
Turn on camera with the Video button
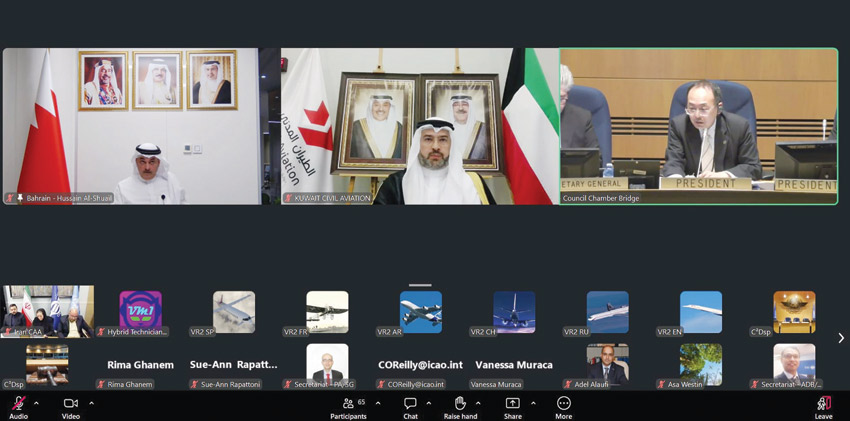point(71,403)
